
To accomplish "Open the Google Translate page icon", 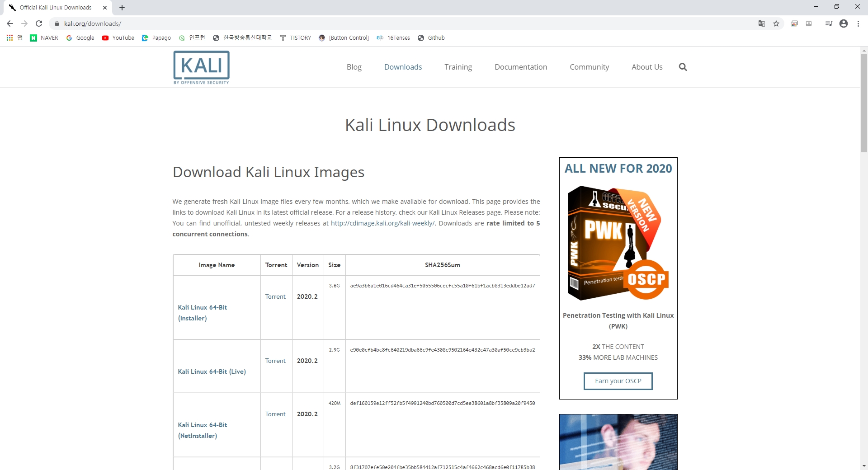I will [762, 23].
